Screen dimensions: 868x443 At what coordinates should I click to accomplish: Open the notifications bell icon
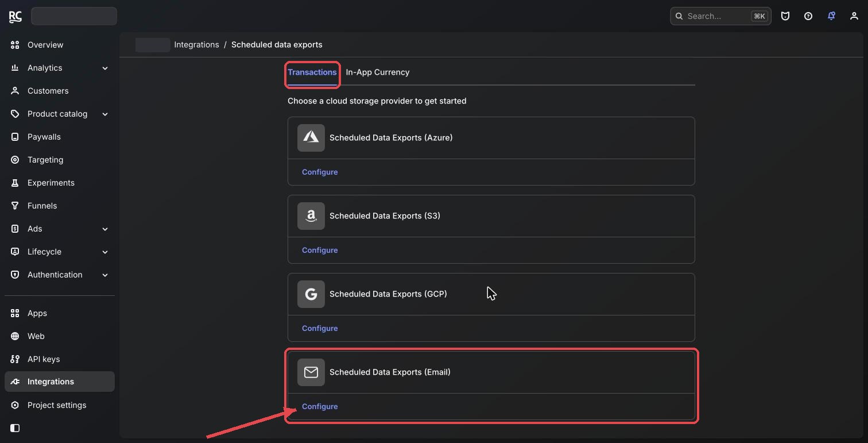click(831, 16)
